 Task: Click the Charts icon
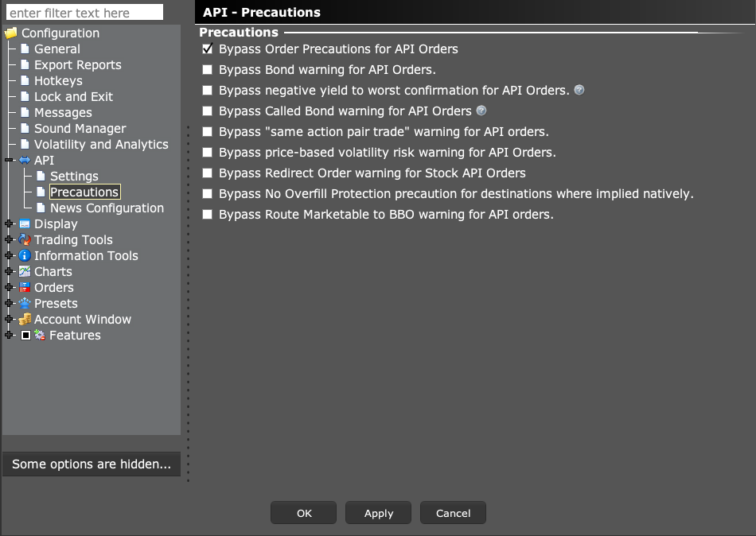point(25,271)
